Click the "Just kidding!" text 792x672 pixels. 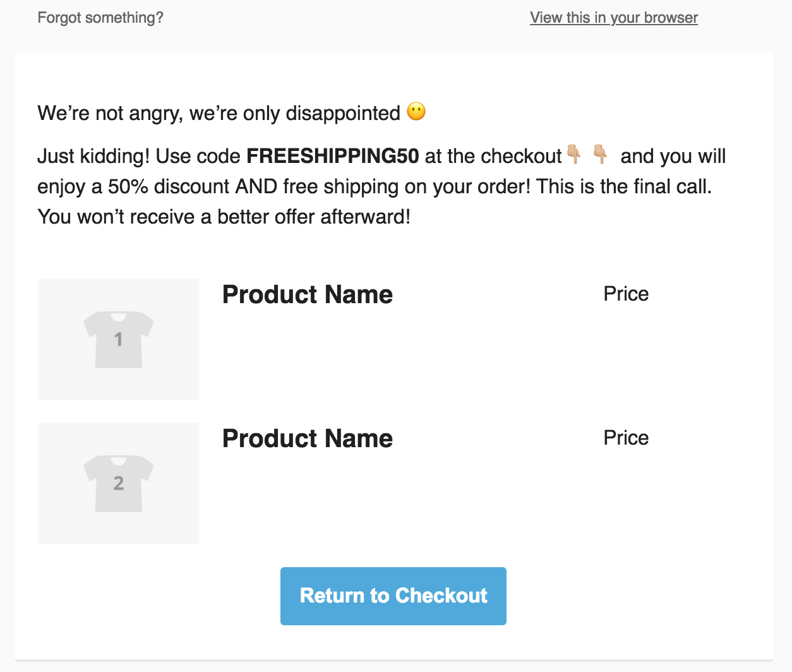[x=93, y=156]
